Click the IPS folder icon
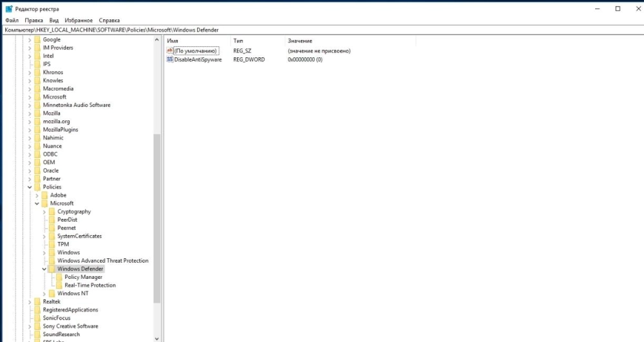Screen dimensions: 644x342 (x=37, y=64)
